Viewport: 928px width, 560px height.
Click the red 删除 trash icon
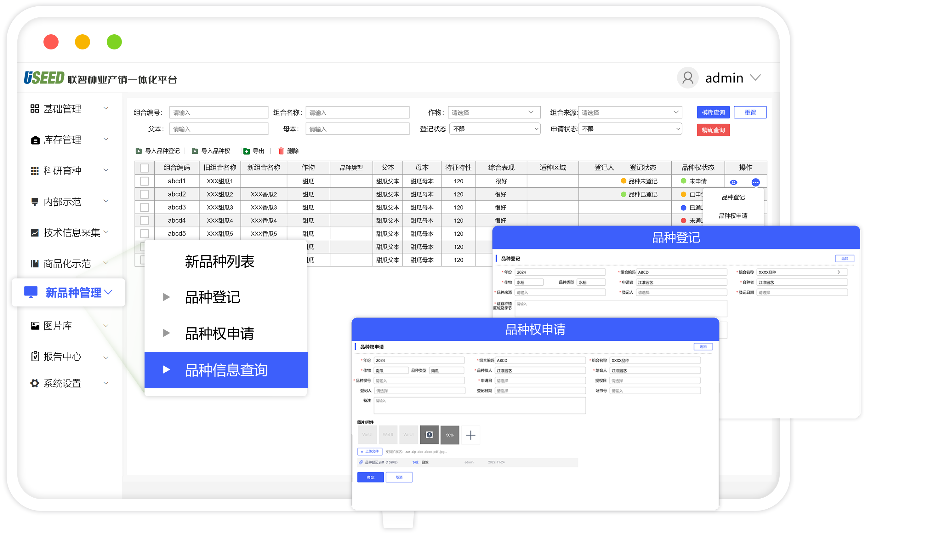point(281,151)
